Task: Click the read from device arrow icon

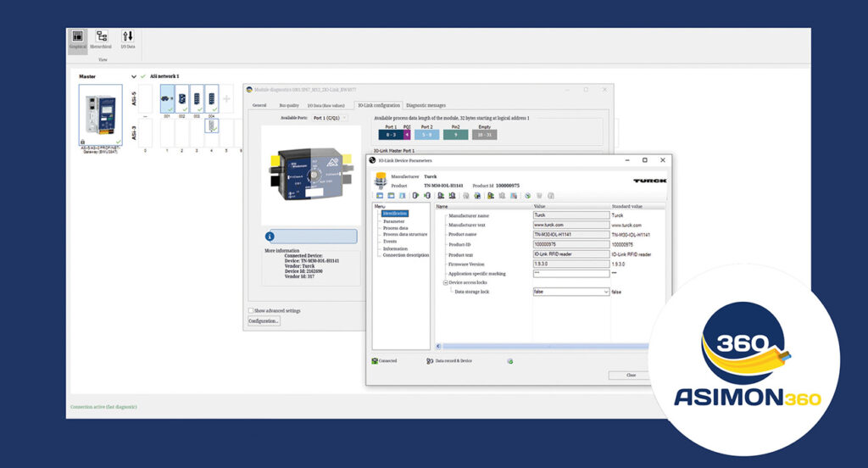Action: [x=415, y=196]
